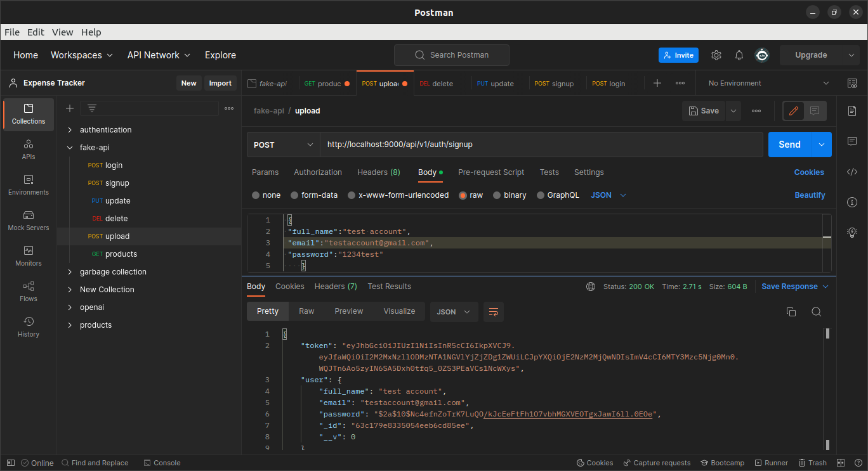Open the APIs sidebar panel
The width and height of the screenshot is (868, 471).
29,150
